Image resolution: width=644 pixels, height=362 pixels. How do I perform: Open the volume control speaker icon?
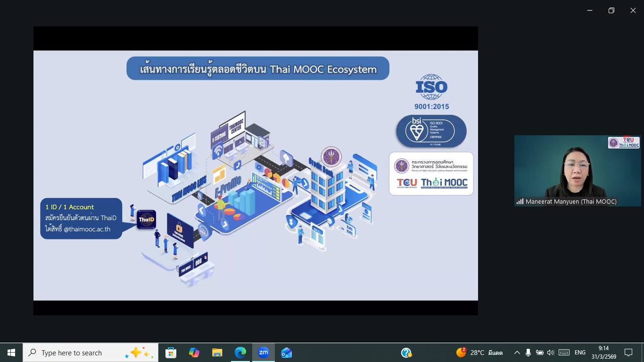[x=551, y=353]
